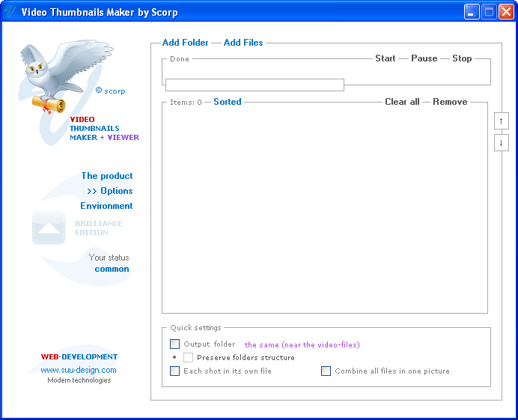Minimize the Video Thumbnails Maker window
This screenshot has width=518, height=420.
point(472,12)
